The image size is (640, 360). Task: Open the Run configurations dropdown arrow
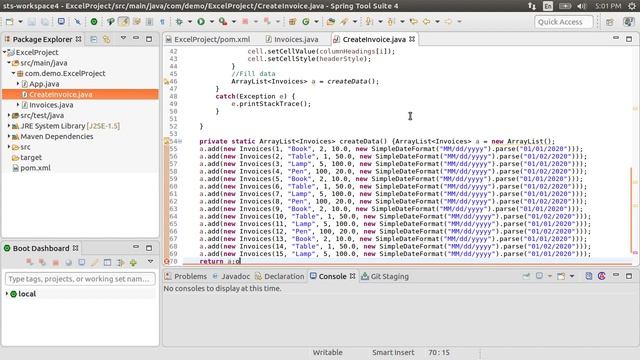(x=211, y=22)
